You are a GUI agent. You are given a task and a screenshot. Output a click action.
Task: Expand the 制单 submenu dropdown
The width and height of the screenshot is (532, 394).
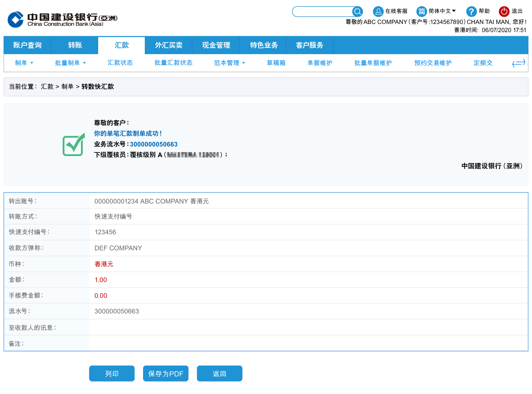(24, 63)
